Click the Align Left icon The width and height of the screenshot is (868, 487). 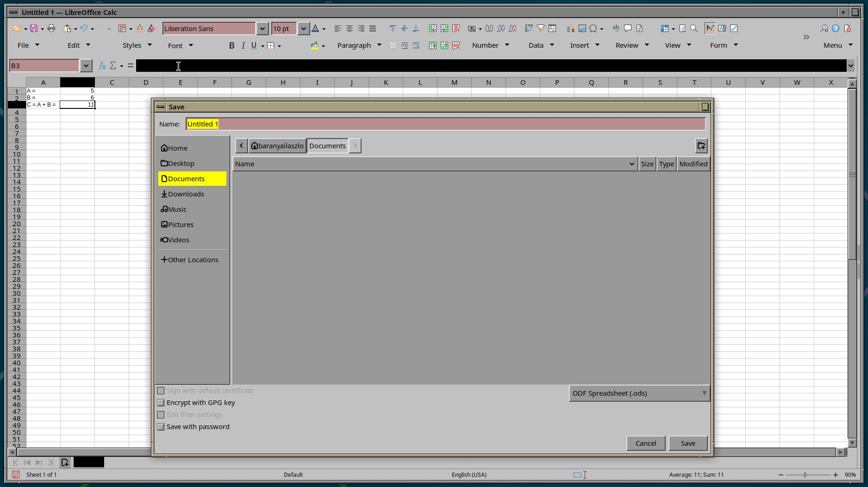click(x=337, y=28)
